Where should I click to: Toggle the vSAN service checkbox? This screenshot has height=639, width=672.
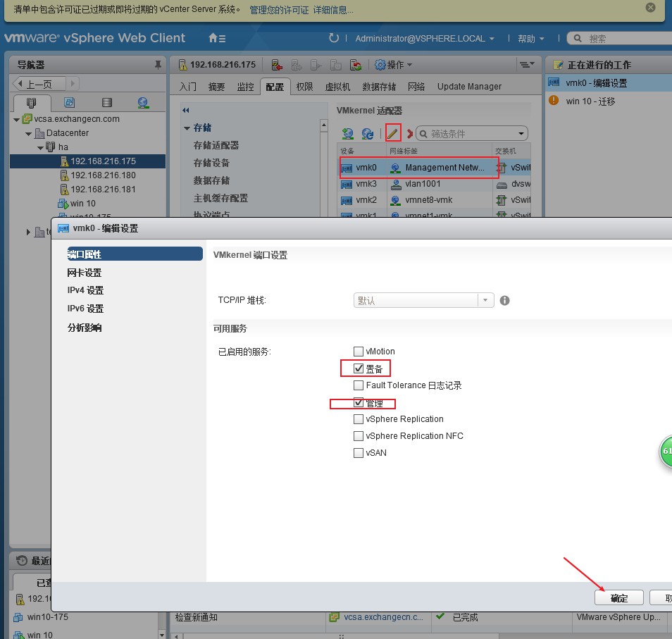tap(359, 452)
